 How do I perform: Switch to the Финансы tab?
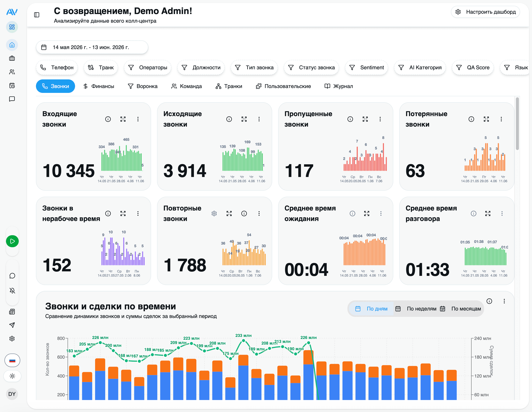99,86
